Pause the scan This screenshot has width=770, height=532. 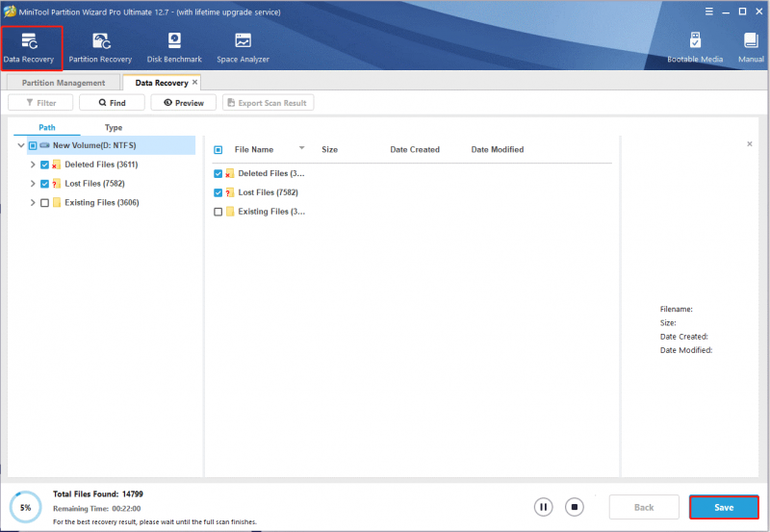point(543,507)
